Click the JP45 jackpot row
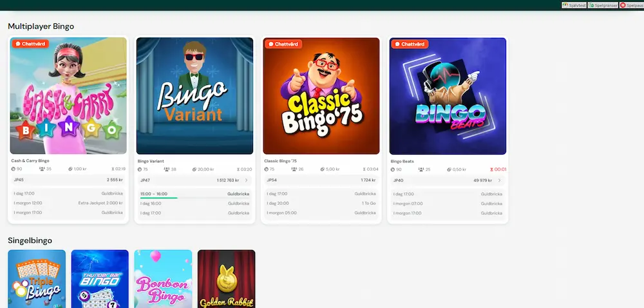Viewport: 644px width, 308px height. click(68, 180)
